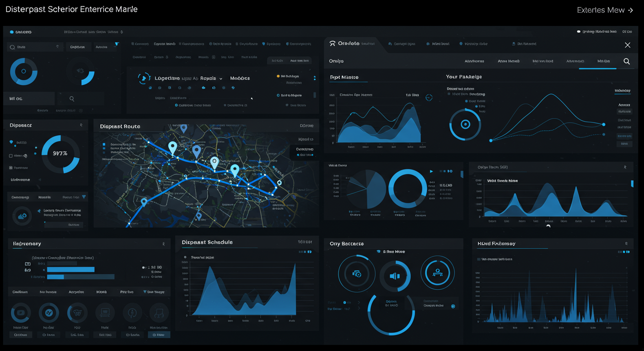
Task: Click the play arrow icon above the donut chart legend
Action: click(431, 171)
